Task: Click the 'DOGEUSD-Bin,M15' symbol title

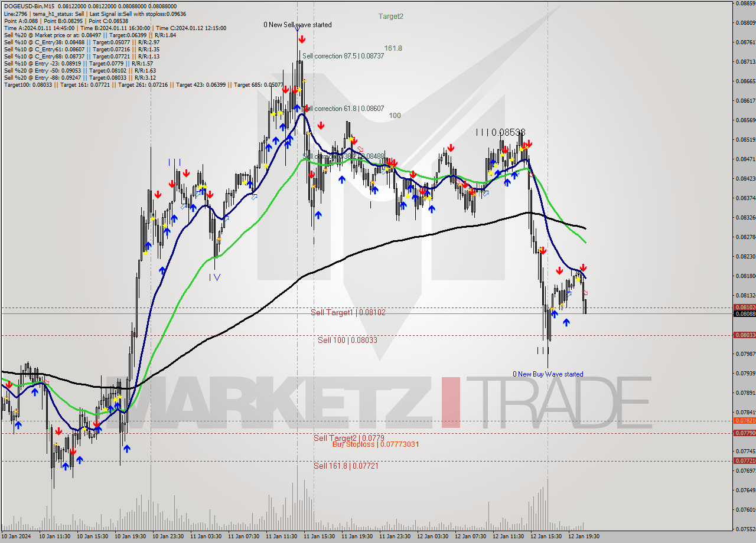Action: [x=28, y=6]
